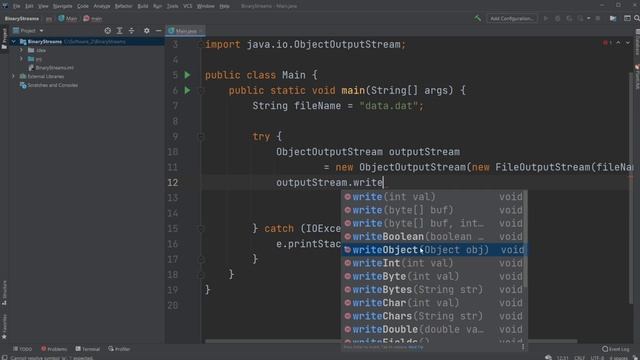The width and height of the screenshot is (640, 360).
Task: Click the Favorites vertical tab on left stripe
Action: pos(4,327)
